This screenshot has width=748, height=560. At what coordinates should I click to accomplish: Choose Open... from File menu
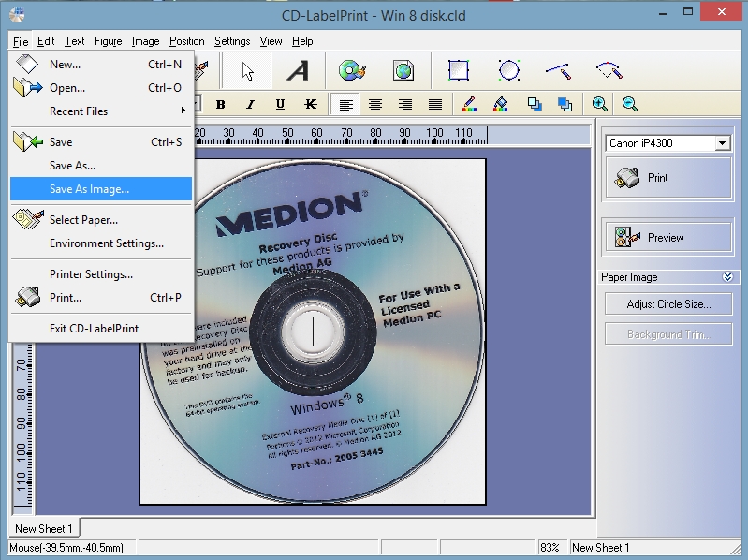tap(101, 88)
